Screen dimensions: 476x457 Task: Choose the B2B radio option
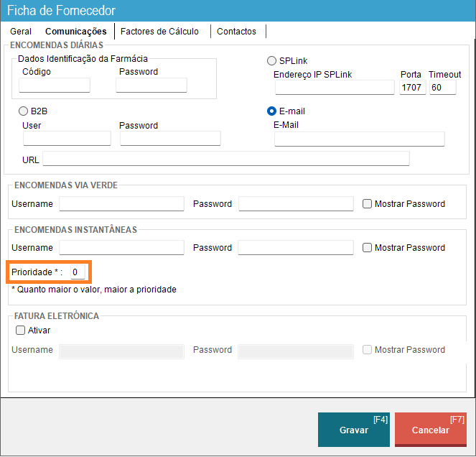pyautogui.click(x=24, y=111)
